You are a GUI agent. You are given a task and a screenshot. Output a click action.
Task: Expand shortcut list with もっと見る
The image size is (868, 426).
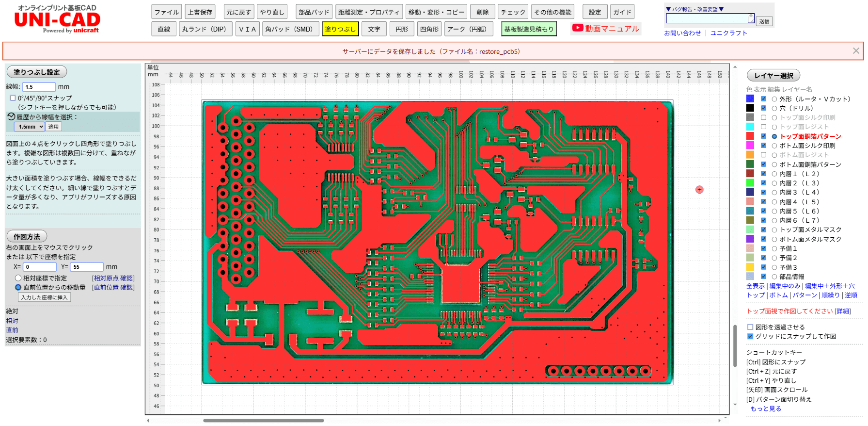[x=766, y=409]
